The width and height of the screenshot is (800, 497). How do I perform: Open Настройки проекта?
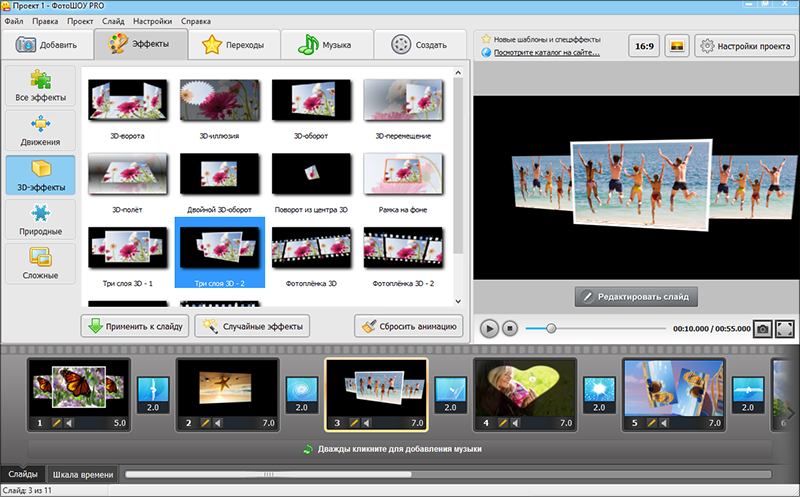coord(745,46)
